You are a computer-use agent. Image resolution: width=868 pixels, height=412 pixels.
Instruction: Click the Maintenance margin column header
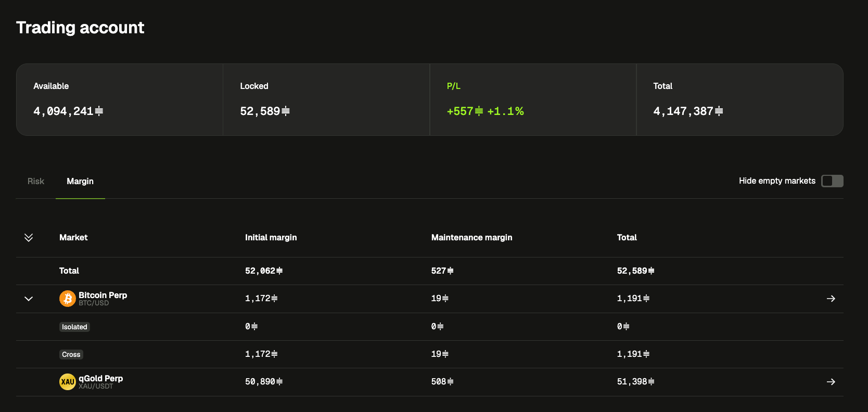tap(471, 238)
